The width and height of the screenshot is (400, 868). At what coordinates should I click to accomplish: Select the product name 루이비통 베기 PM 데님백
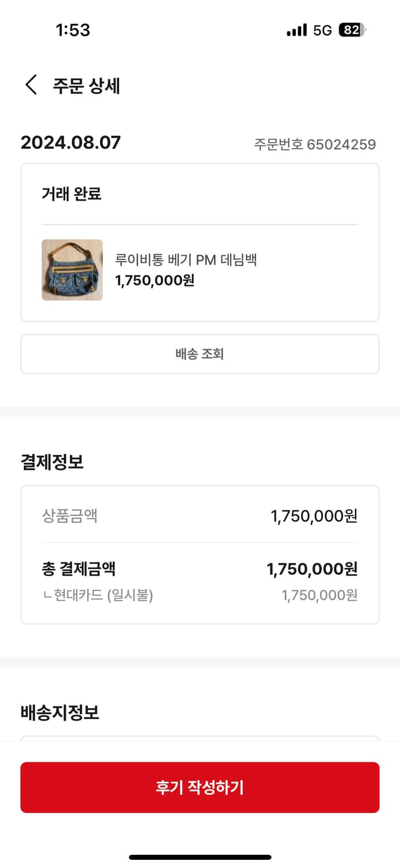(186, 260)
